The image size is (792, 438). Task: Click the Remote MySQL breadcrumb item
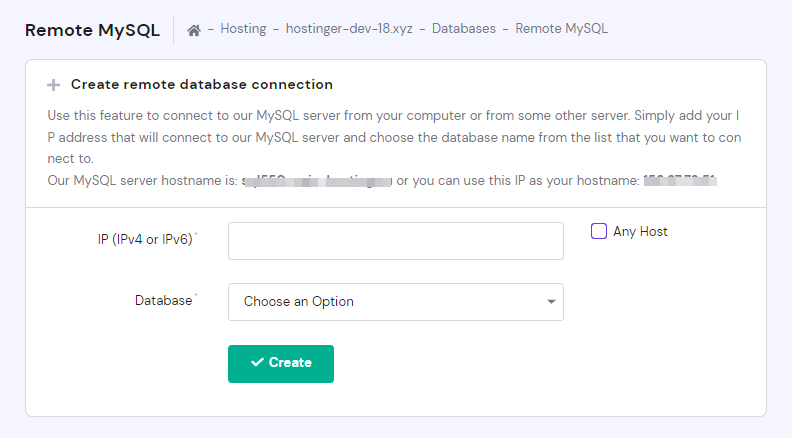(x=561, y=29)
